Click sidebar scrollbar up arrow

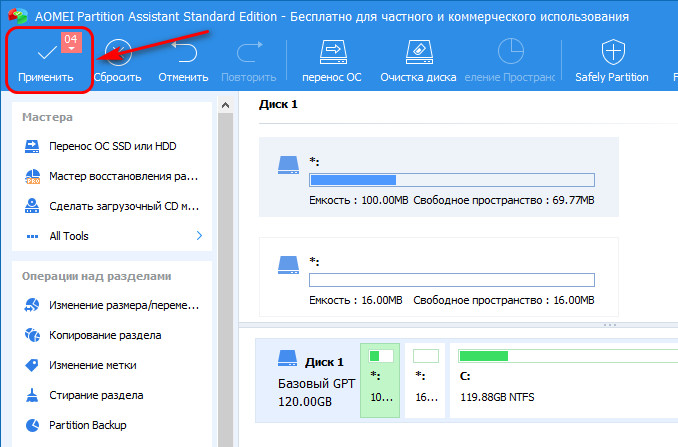click(x=225, y=105)
